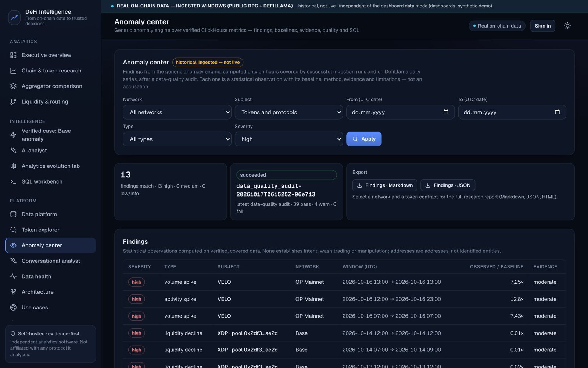
Task: Click the Liquidity & routing branch icon
Action: (x=13, y=102)
